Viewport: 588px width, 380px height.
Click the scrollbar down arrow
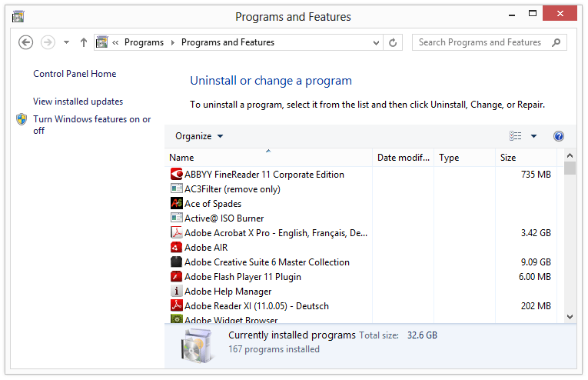point(570,317)
